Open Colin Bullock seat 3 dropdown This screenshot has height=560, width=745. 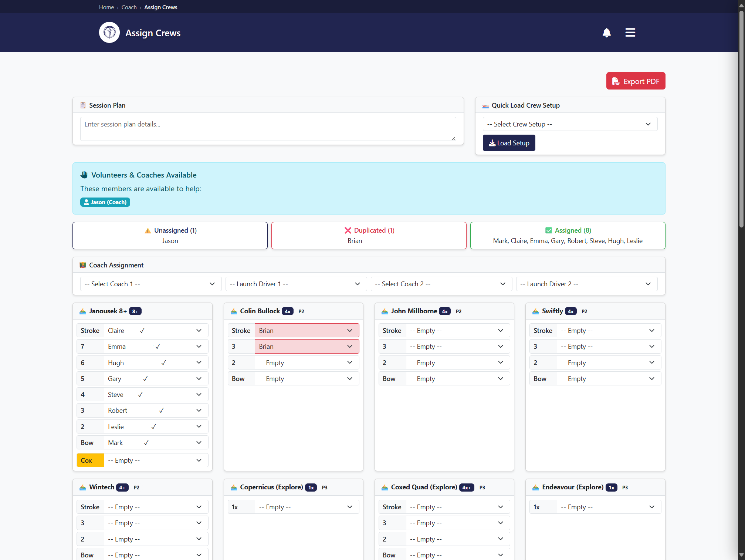(x=307, y=347)
